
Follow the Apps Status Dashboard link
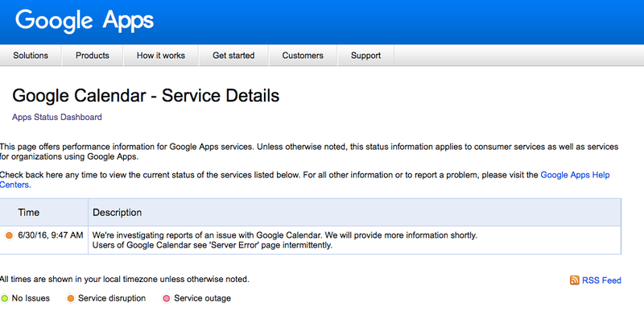[56, 117]
